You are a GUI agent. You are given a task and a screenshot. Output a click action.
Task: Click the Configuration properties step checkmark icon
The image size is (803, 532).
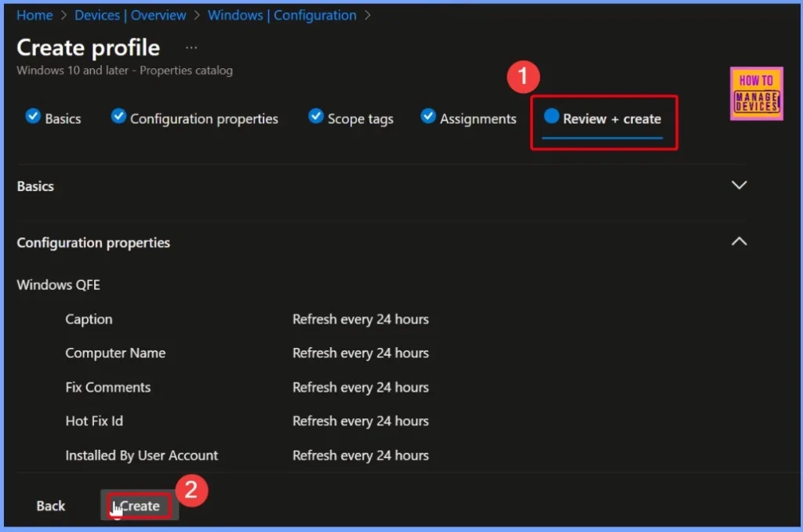click(118, 116)
